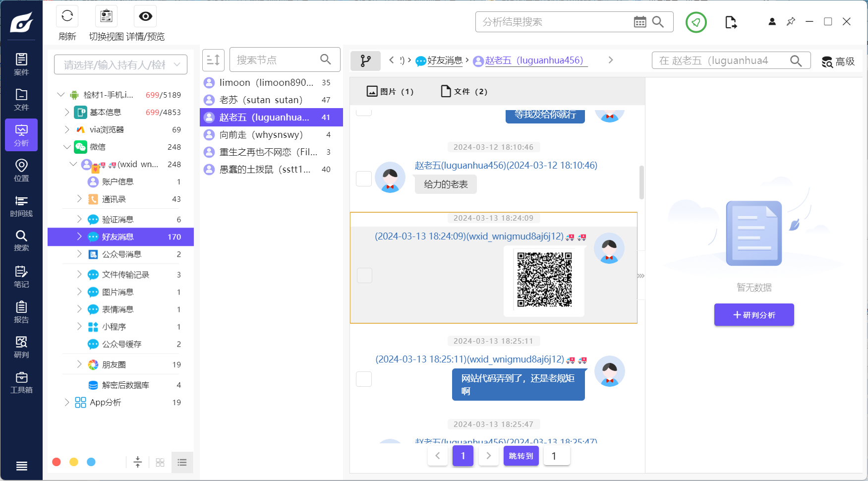Click the 切换视图 switch view icon

tap(106, 16)
